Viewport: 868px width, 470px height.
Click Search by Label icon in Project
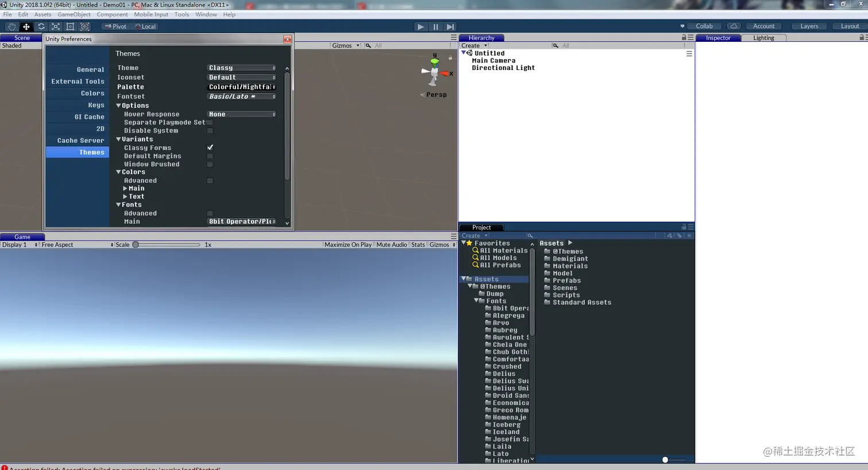(679, 235)
